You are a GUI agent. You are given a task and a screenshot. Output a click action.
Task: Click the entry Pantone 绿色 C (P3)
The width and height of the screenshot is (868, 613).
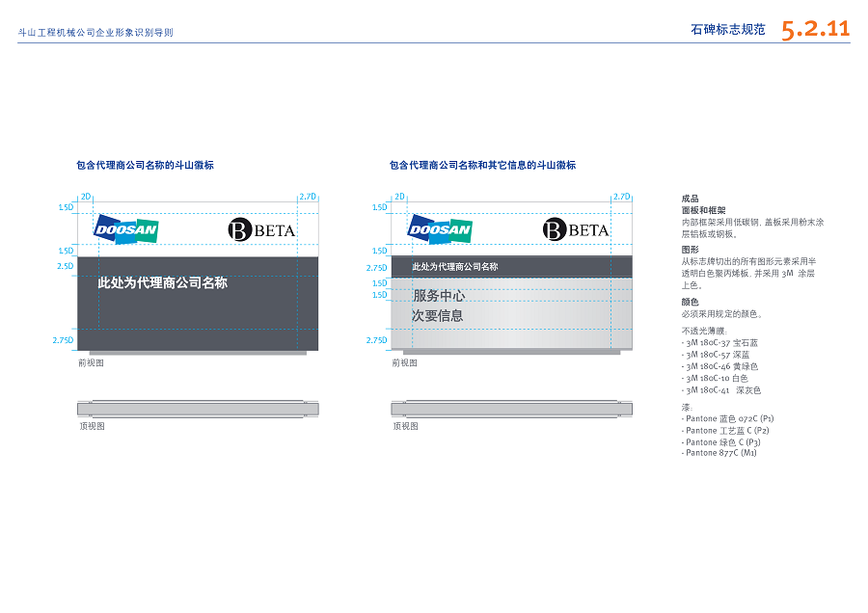click(x=720, y=442)
